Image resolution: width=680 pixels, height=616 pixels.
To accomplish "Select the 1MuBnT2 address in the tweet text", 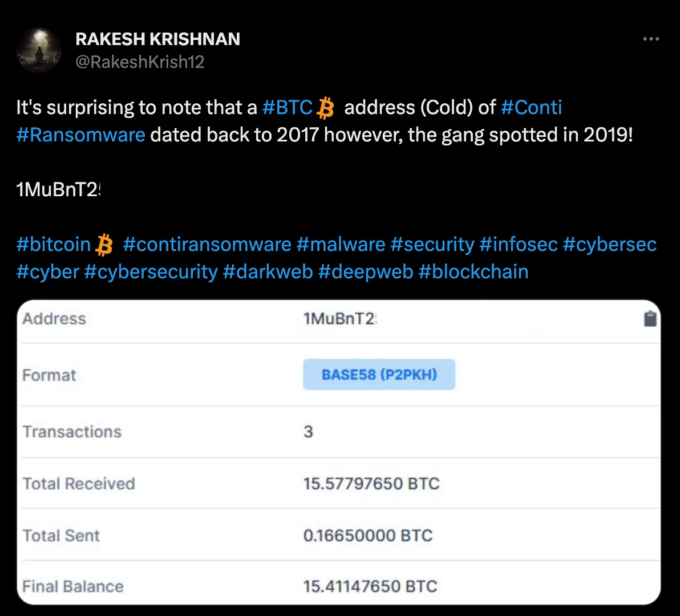I will coord(58,189).
